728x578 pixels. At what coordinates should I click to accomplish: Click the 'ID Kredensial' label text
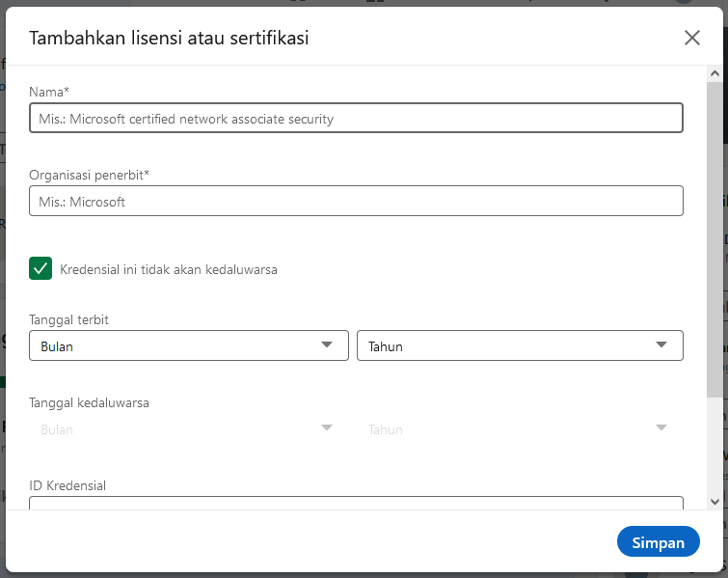67,485
